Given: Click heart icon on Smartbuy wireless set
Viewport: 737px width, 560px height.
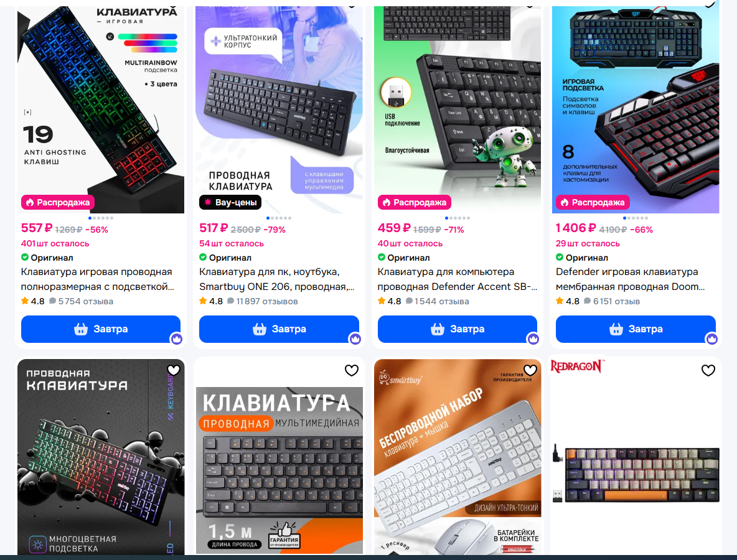Looking at the screenshot, I should tap(530, 370).
